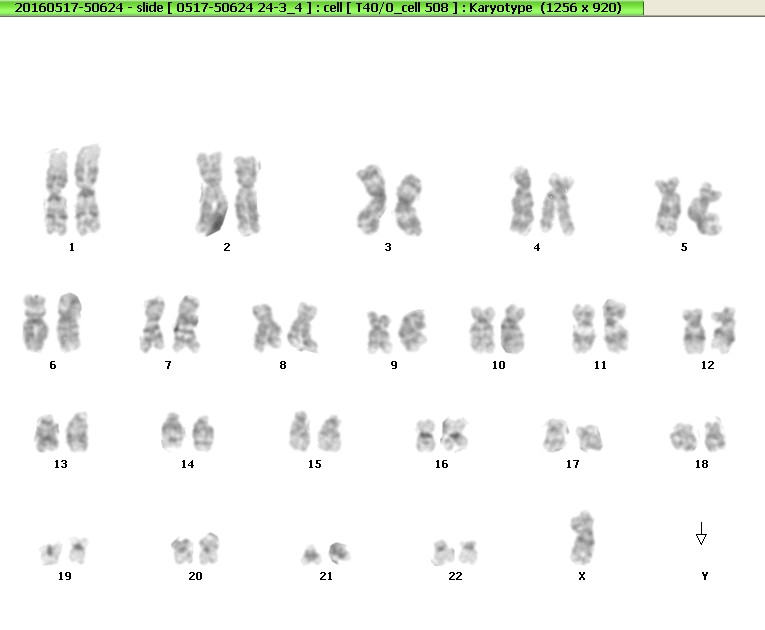The image size is (765, 630).
Task: Click the label '13' in the karyogram
Action: coord(60,464)
